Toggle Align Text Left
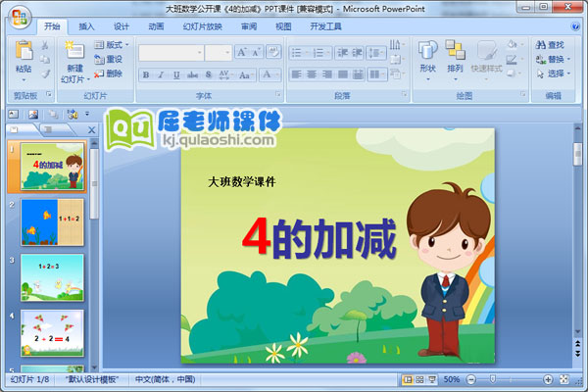Screen dimensions: 588x392 297,74
